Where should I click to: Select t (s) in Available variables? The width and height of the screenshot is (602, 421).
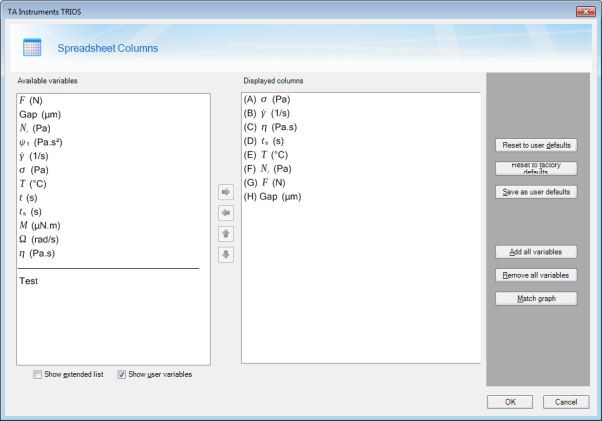coord(28,198)
